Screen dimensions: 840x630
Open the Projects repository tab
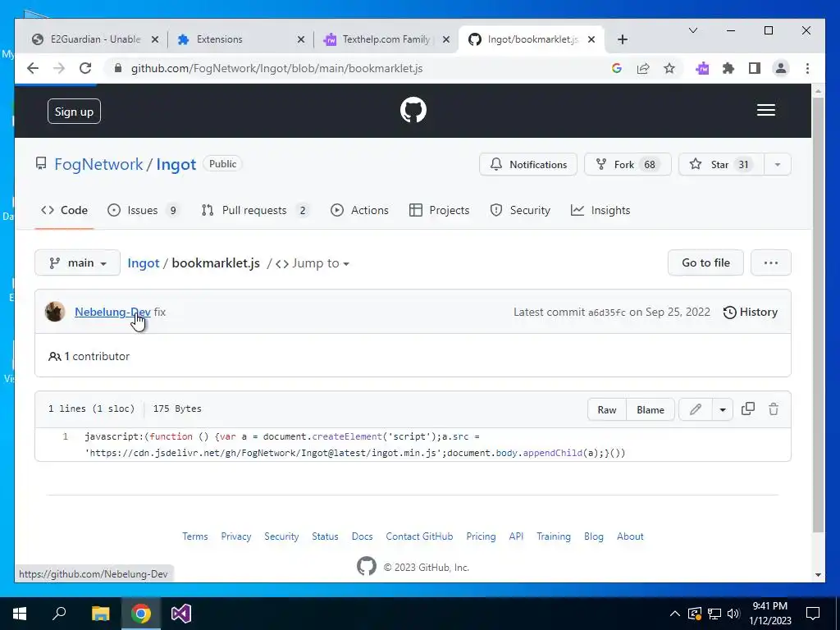[x=440, y=210]
